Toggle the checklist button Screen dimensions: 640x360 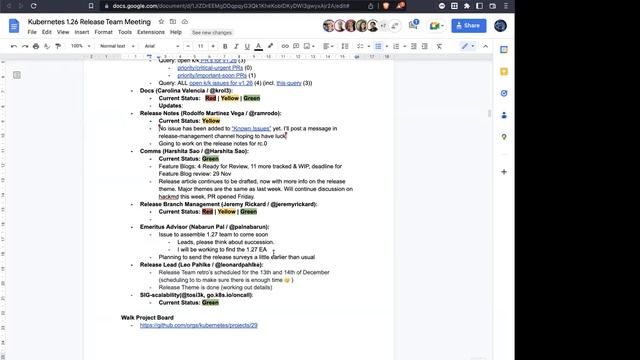pyautogui.click(x=360, y=46)
